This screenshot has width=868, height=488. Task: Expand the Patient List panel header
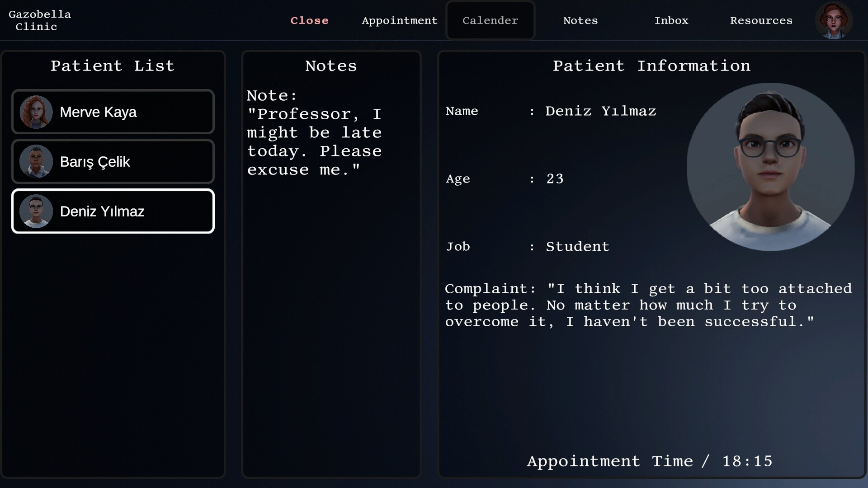click(x=113, y=66)
